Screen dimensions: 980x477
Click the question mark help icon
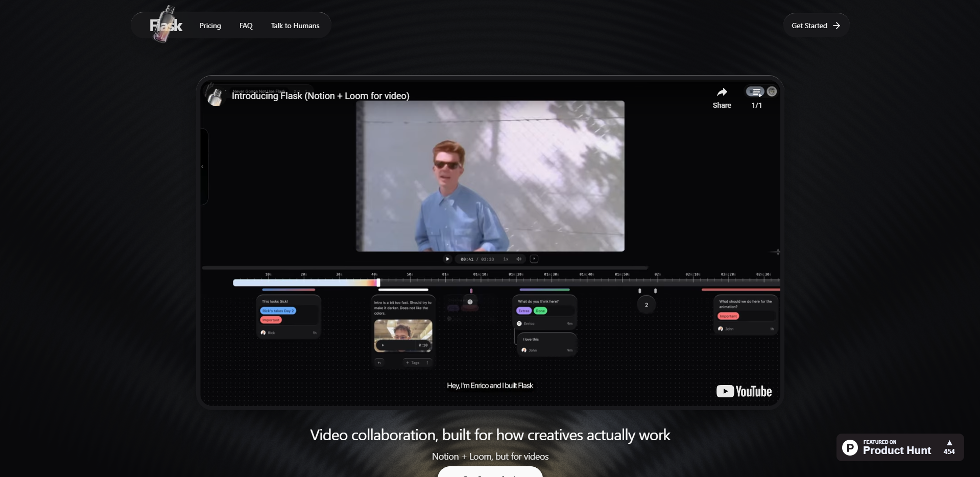point(534,259)
